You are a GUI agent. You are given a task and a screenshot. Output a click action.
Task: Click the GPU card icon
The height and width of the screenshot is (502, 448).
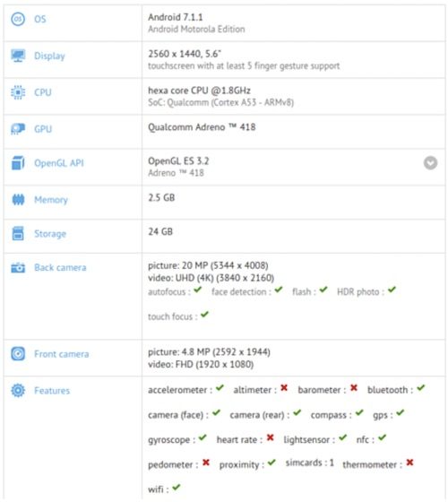(x=18, y=129)
